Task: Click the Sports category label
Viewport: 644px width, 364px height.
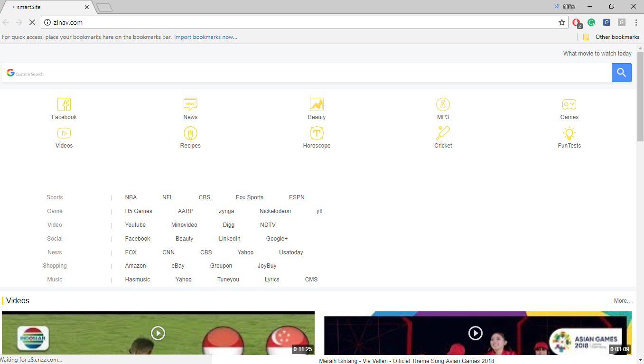Action: coord(55,197)
